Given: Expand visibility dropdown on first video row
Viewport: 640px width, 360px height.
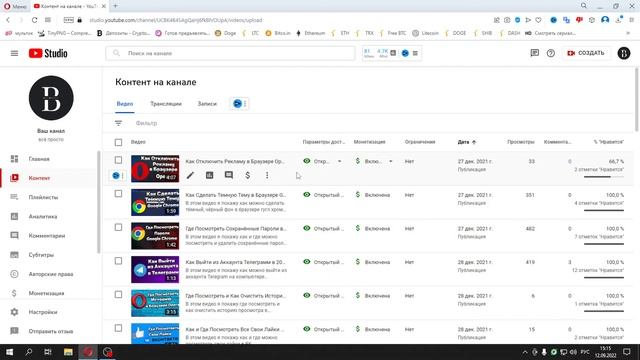Looking at the screenshot, I should [339, 161].
